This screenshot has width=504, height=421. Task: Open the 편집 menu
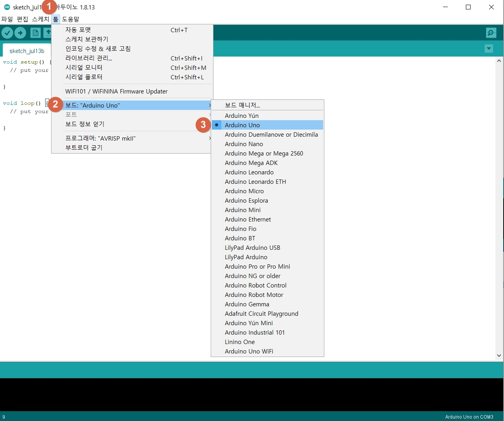(22, 19)
